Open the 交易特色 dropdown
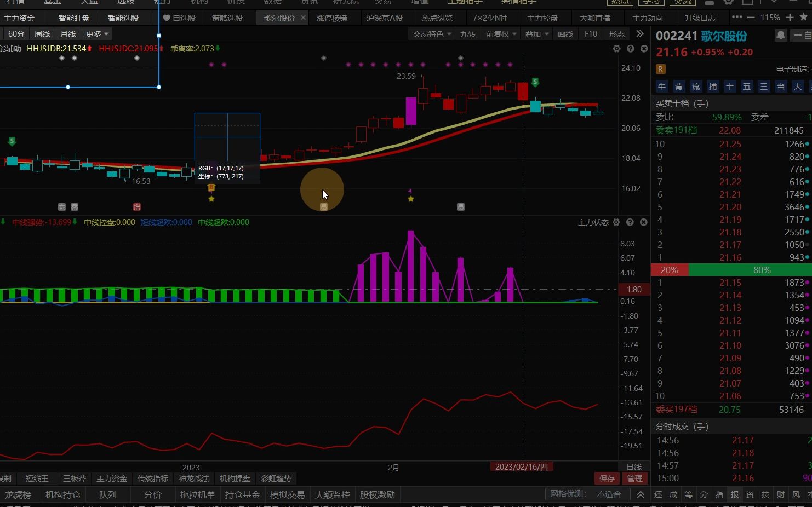The height and width of the screenshot is (507, 812). tap(432, 34)
